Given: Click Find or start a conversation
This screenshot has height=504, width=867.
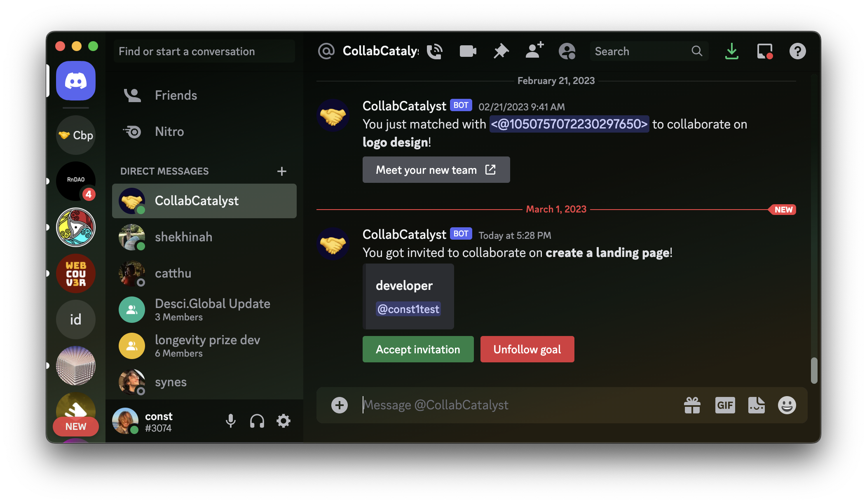Looking at the screenshot, I should coord(204,51).
